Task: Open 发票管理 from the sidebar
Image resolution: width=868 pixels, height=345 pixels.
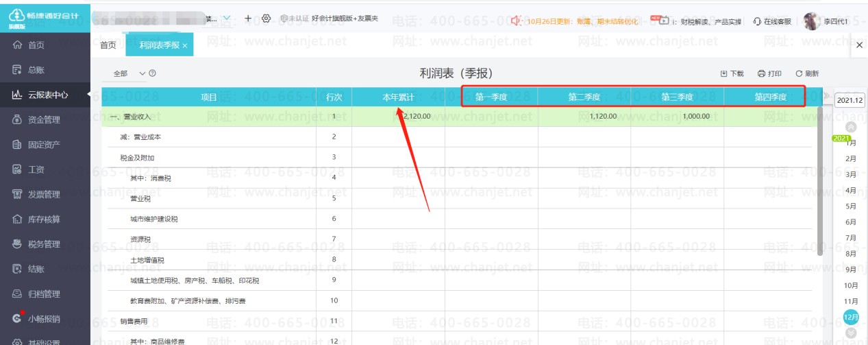Action: [x=43, y=195]
